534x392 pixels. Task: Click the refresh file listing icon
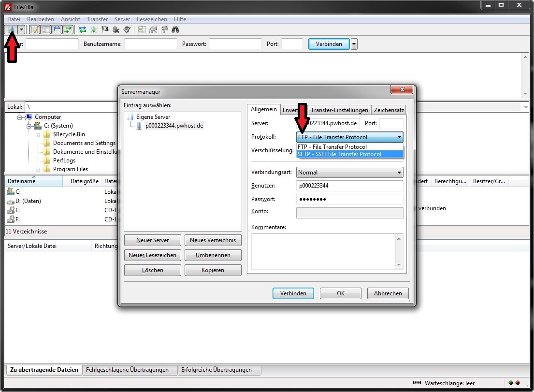83,29
